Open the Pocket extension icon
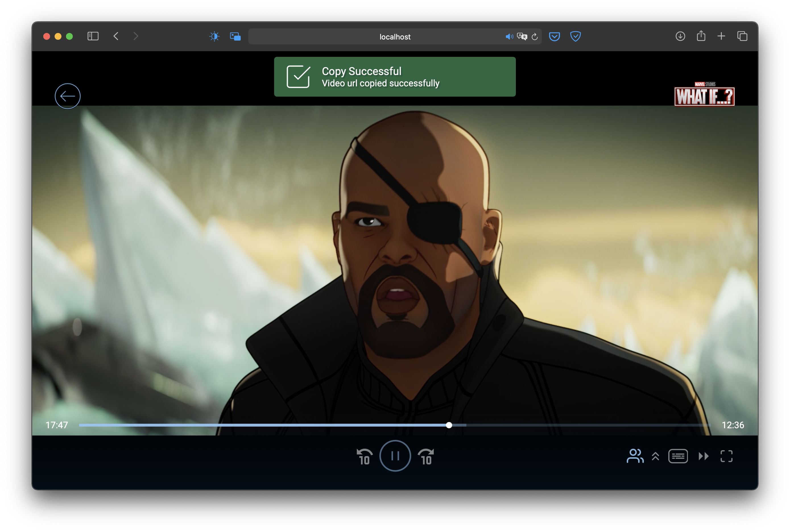The width and height of the screenshot is (790, 532). pyautogui.click(x=554, y=36)
